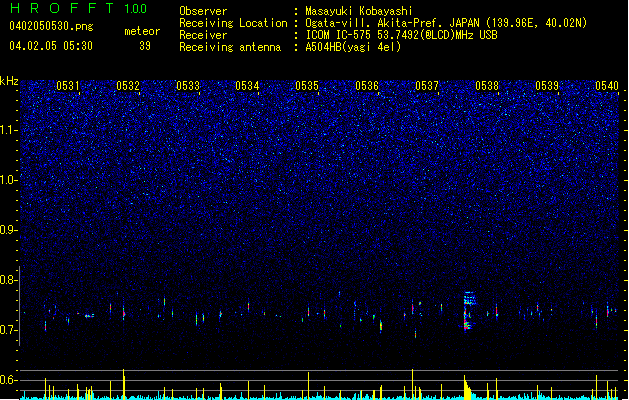
Task: Click the 0539 time marker
Action: pyautogui.click(x=547, y=86)
